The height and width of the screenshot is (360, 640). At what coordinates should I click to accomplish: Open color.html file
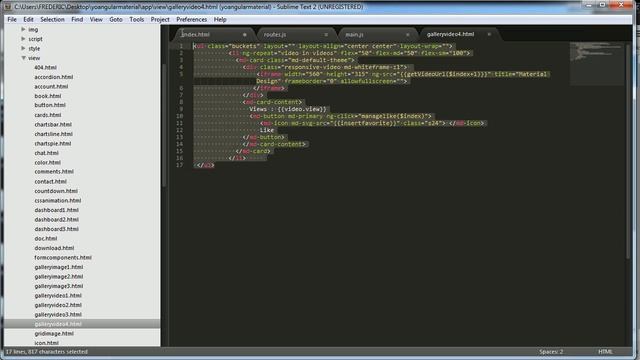pos(47,162)
